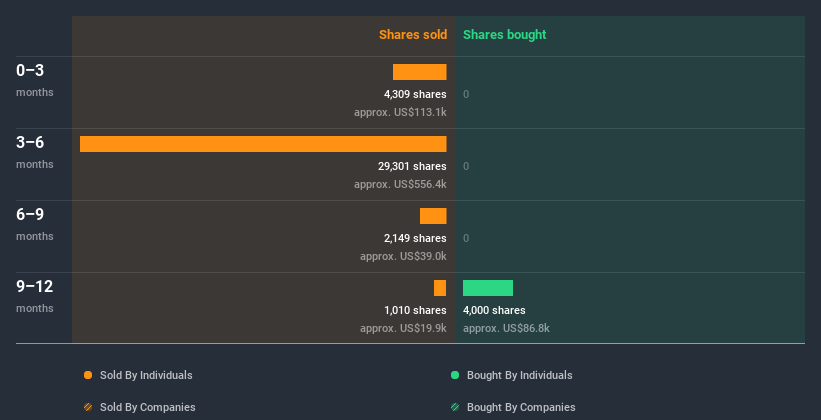Viewport: 821px width, 420px height.
Task: Click the Shares bought column header
Action: click(x=504, y=35)
